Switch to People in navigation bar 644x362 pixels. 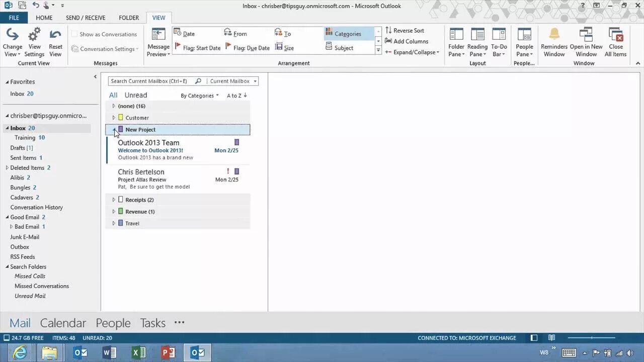113,323
